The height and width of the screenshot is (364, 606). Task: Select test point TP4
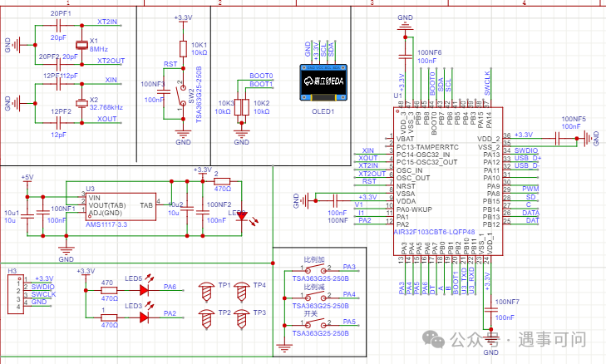[x=242, y=292]
